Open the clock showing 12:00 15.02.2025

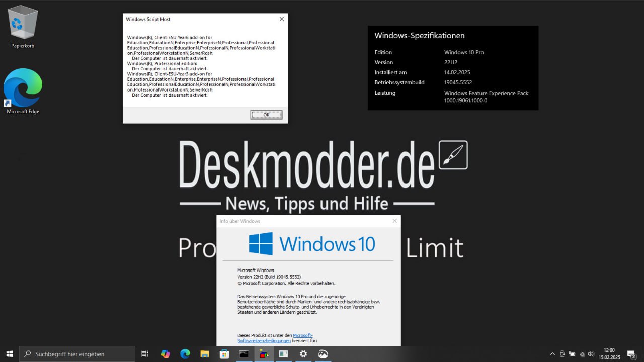pyautogui.click(x=609, y=354)
